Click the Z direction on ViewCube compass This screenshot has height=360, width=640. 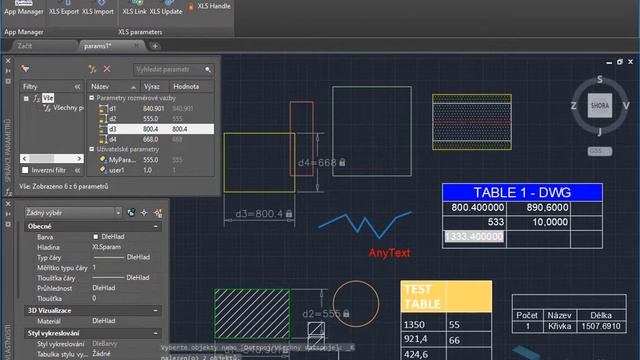click(x=573, y=106)
